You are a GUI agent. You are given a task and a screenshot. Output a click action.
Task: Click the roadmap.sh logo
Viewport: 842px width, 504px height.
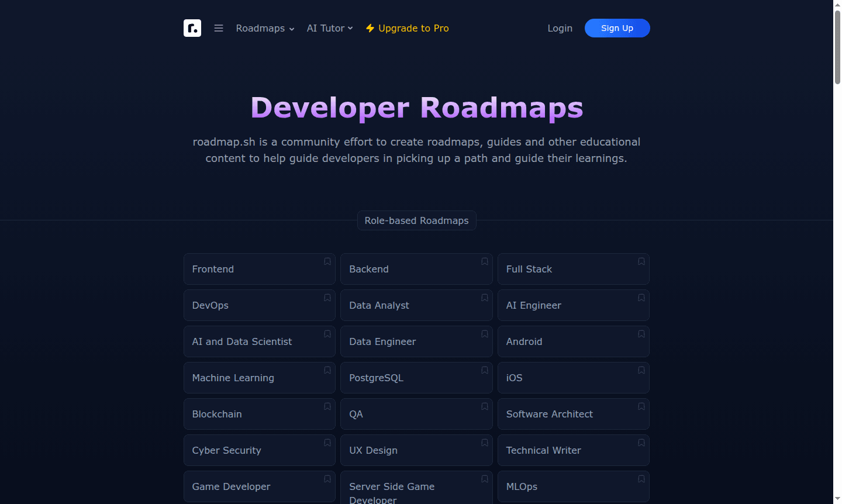(x=192, y=27)
